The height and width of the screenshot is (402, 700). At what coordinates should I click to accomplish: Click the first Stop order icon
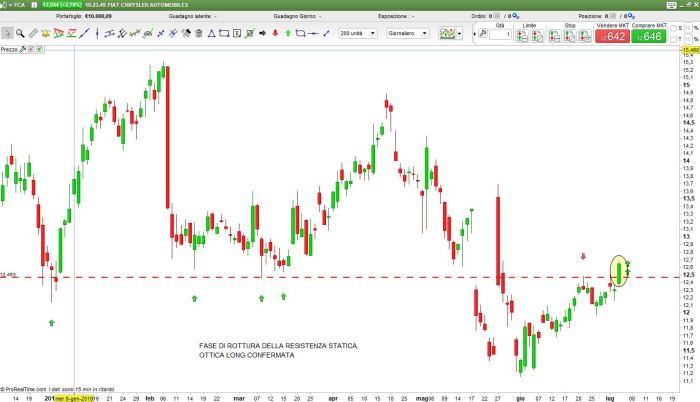[x=554, y=36]
